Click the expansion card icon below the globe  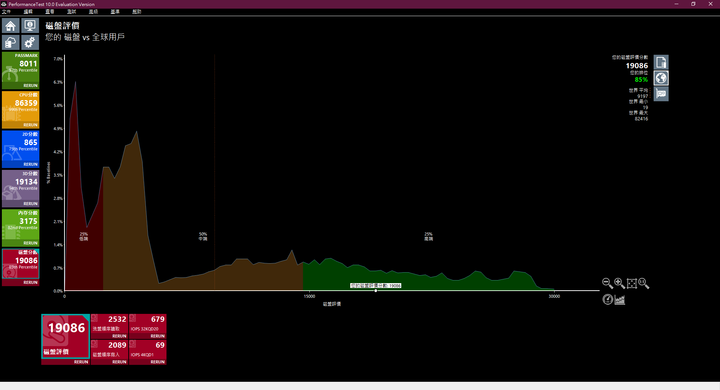[661, 94]
